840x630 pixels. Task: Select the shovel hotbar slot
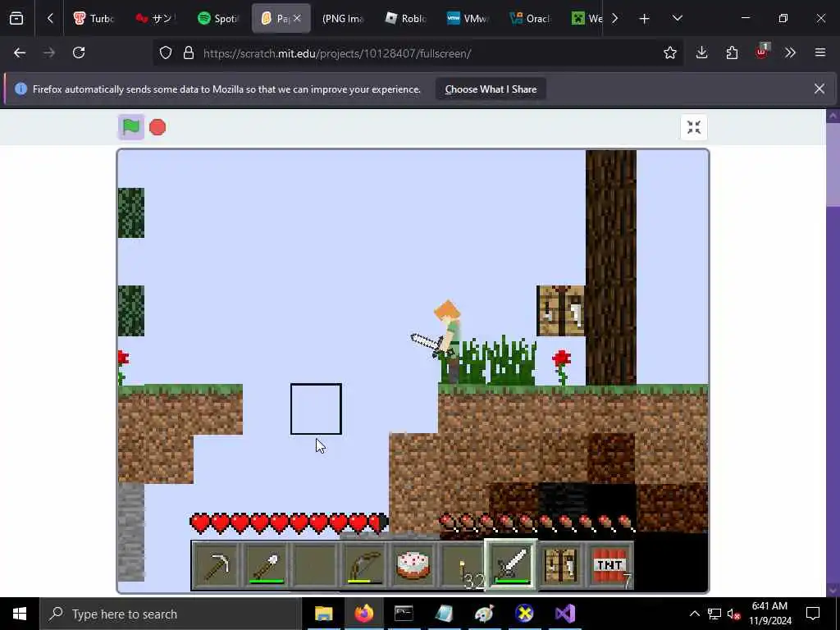coord(266,565)
